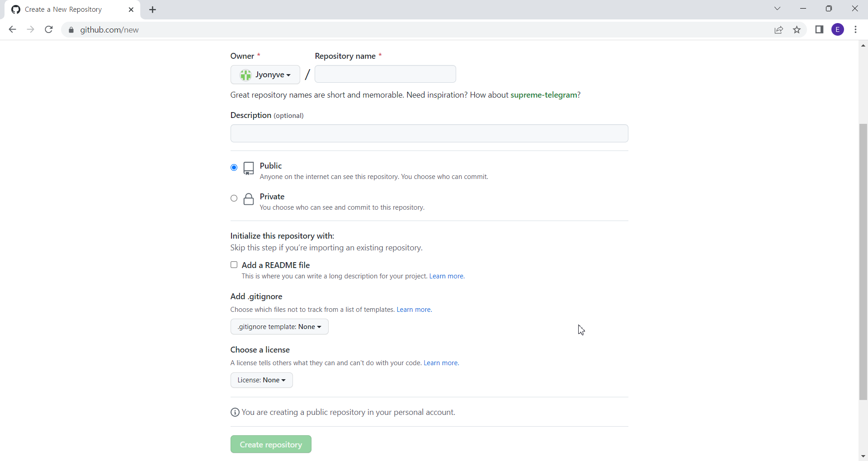Click the Choose a license heading
The width and height of the screenshot is (868, 461).
pos(260,350)
